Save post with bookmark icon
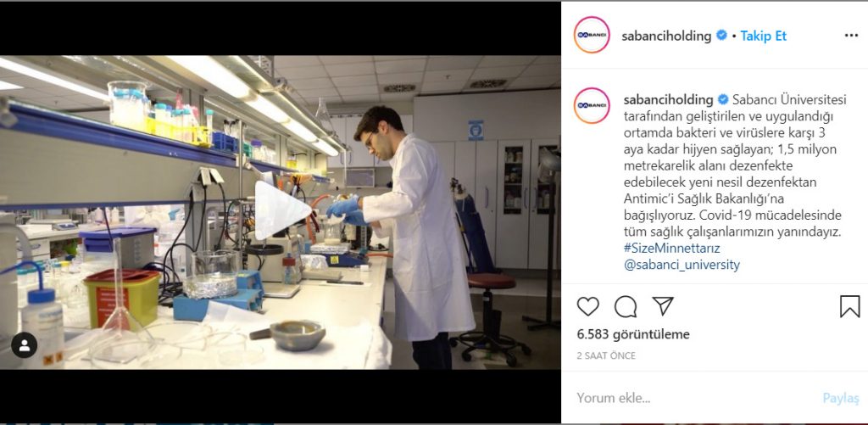 [849, 306]
